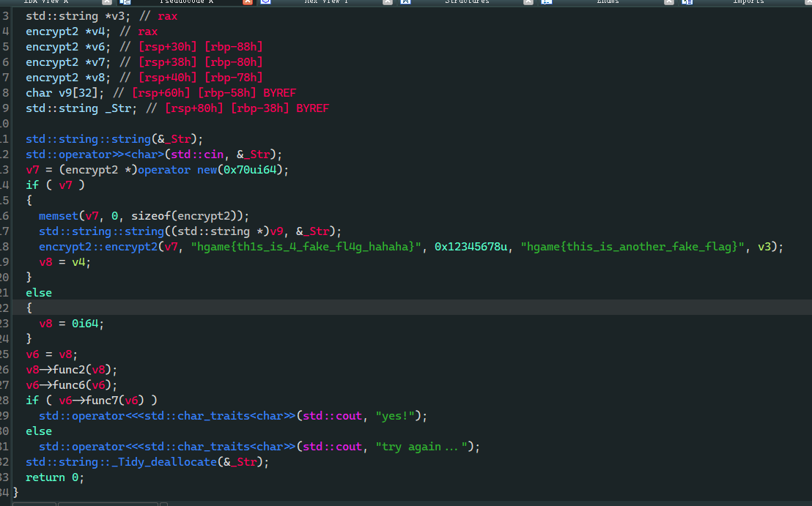Select the memset function name
812x506 pixels.
tap(59, 216)
